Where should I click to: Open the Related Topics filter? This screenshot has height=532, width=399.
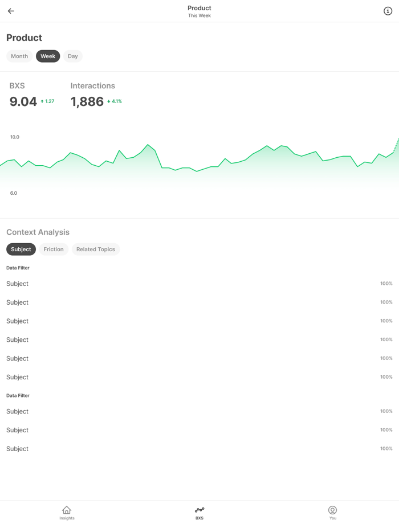95,249
